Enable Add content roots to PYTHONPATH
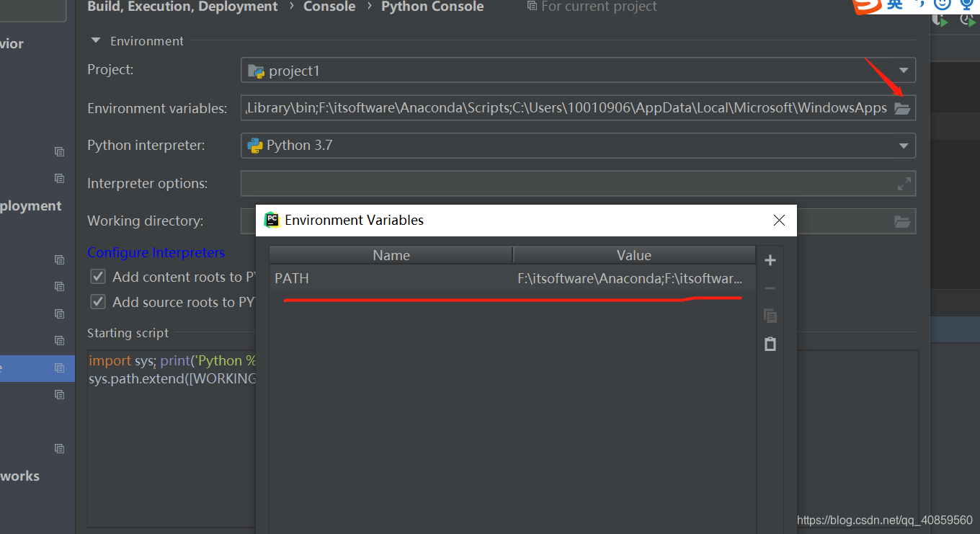 [97, 276]
